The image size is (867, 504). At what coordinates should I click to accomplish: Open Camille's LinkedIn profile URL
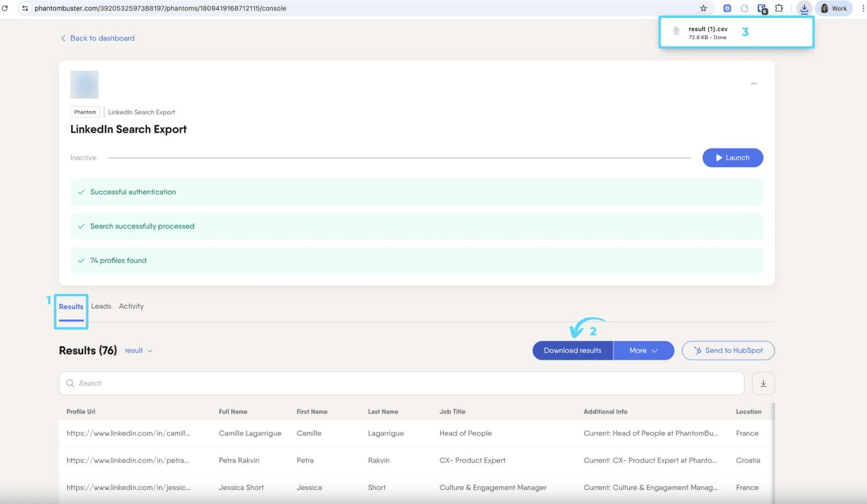[x=128, y=433]
